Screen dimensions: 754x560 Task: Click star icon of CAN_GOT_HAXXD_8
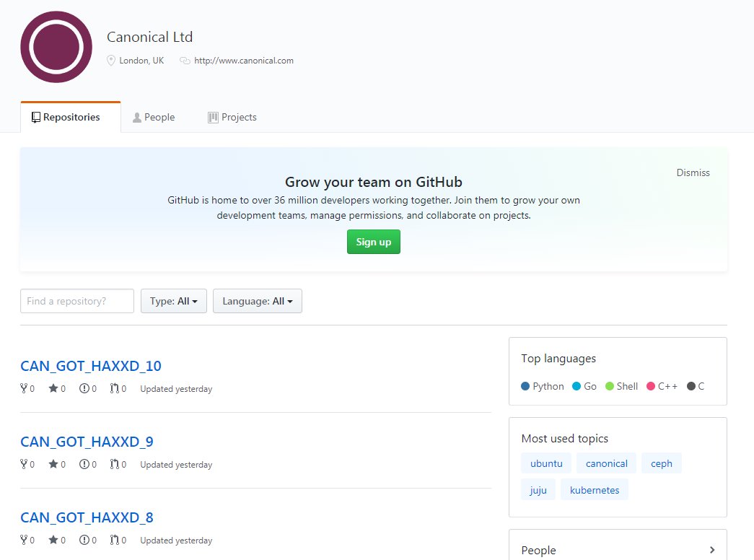click(x=53, y=540)
